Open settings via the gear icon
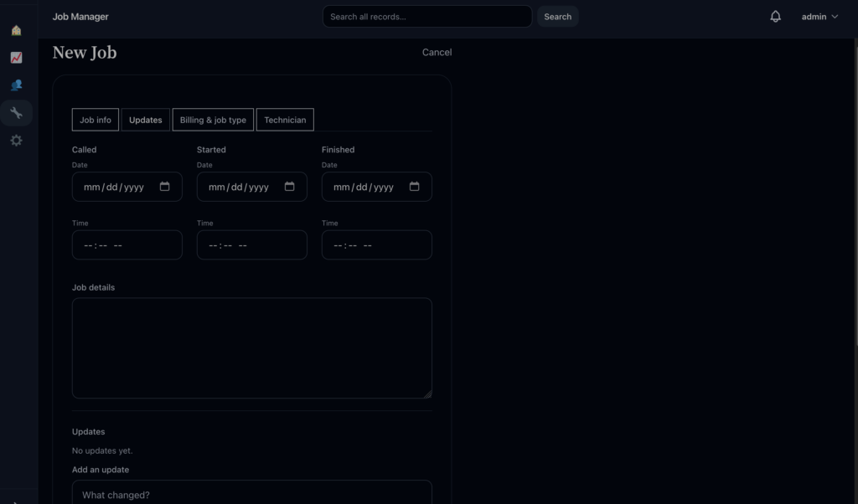Image resolution: width=858 pixels, height=504 pixels. pyautogui.click(x=16, y=141)
